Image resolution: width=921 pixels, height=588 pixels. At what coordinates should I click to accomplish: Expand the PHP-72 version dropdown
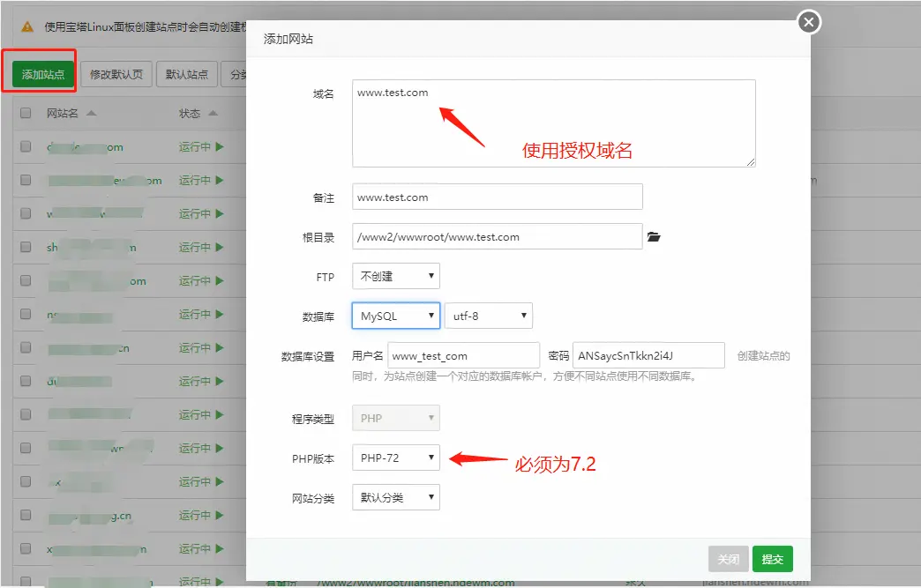pos(395,458)
